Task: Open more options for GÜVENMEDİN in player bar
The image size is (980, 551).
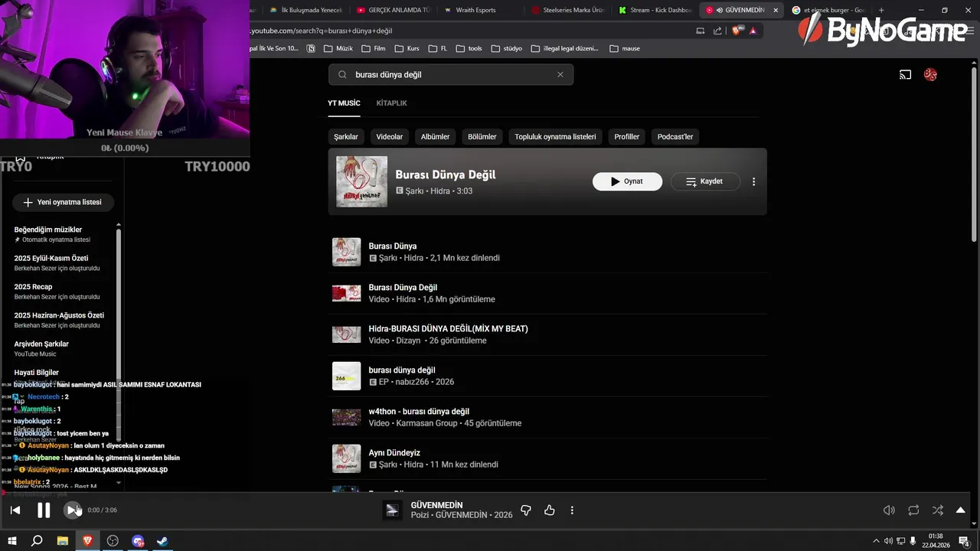Action: (572, 510)
